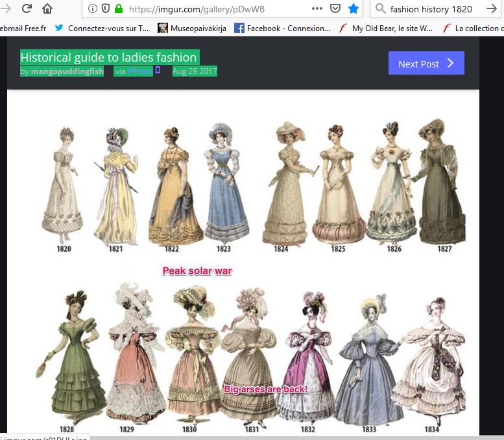Go to the browser home page icon
This screenshot has height=440, width=504.
47,8
